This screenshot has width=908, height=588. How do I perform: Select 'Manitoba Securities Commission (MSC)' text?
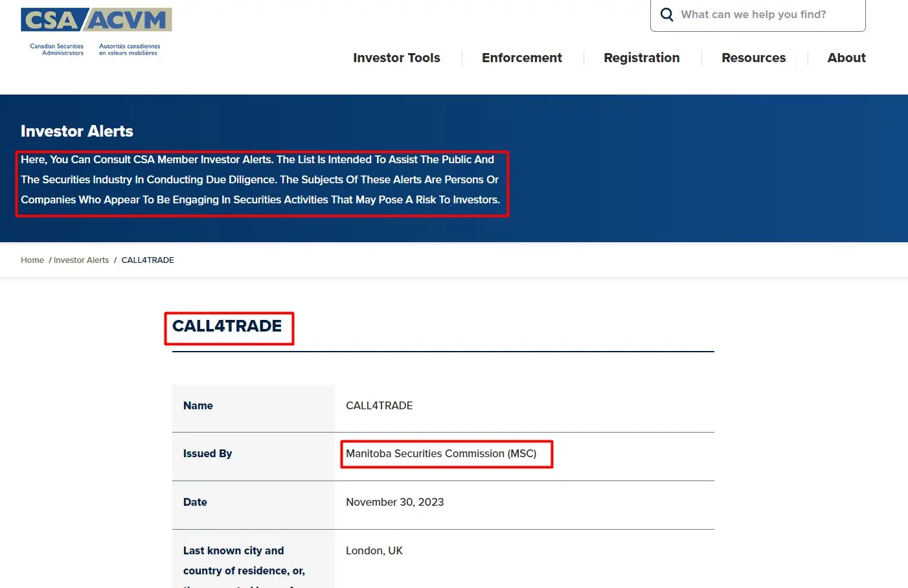[x=441, y=453]
